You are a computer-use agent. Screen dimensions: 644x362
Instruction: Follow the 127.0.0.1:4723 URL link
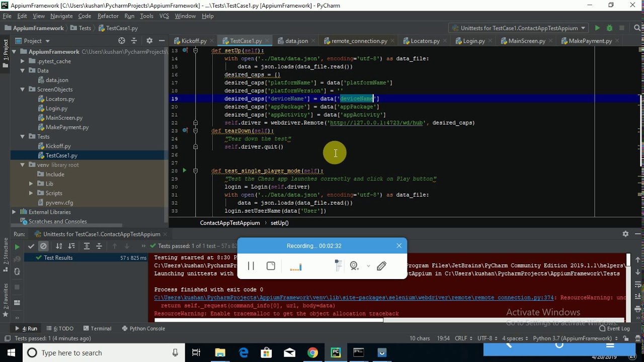coord(376,123)
